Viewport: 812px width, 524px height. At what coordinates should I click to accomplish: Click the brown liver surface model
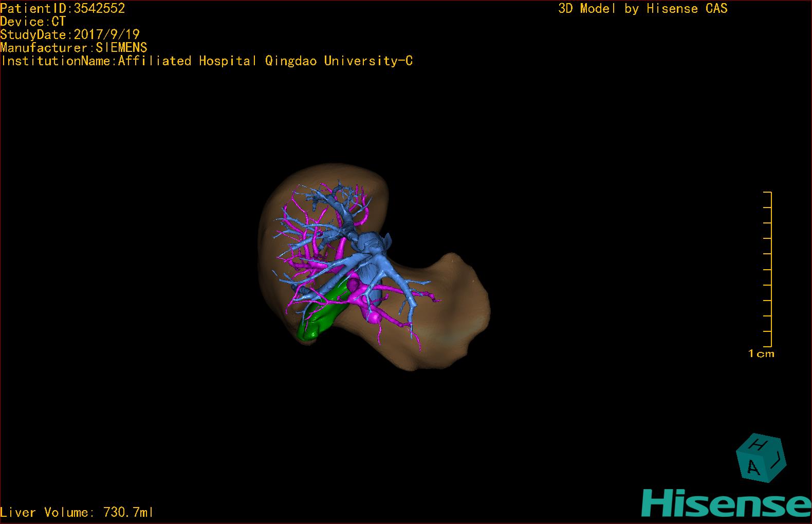(373, 267)
